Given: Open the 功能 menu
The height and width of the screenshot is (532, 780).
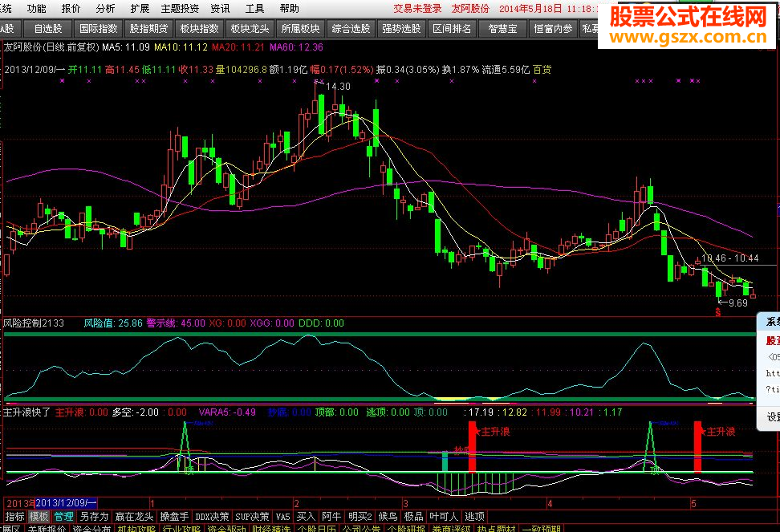Looking at the screenshot, I should pyautogui.click(x=36, y=9).
